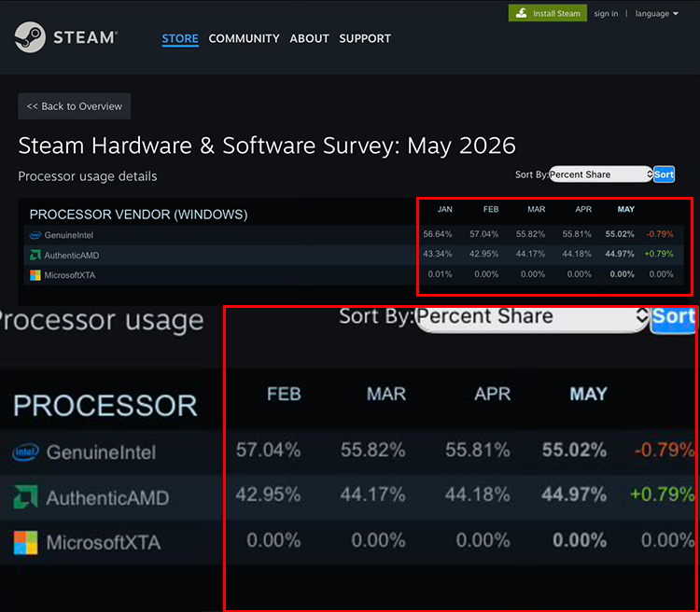700x612 pixels.
Task: Click the large 44.18% value
Action: 477,494
